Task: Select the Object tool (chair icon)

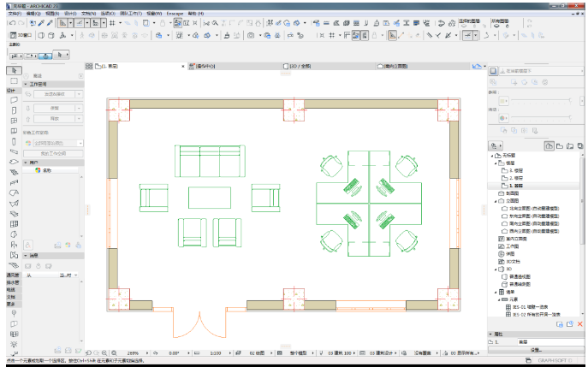Action: point(14,245)
